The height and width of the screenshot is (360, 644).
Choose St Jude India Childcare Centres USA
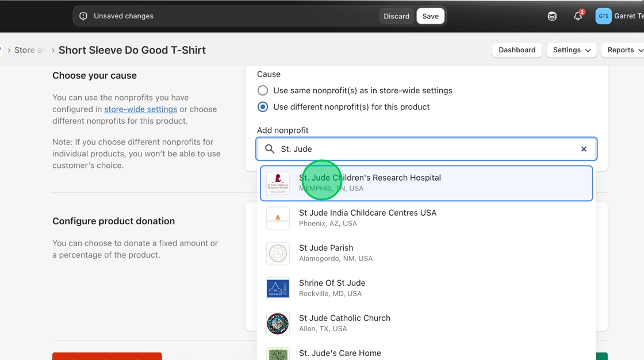click(x=426, y=218)
